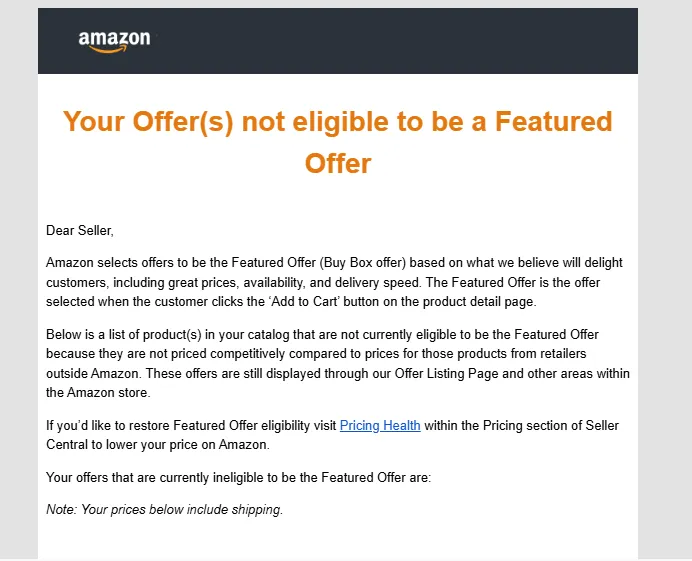Click the line "Your offers that are currently ineligible"

(x=238, y=477)
